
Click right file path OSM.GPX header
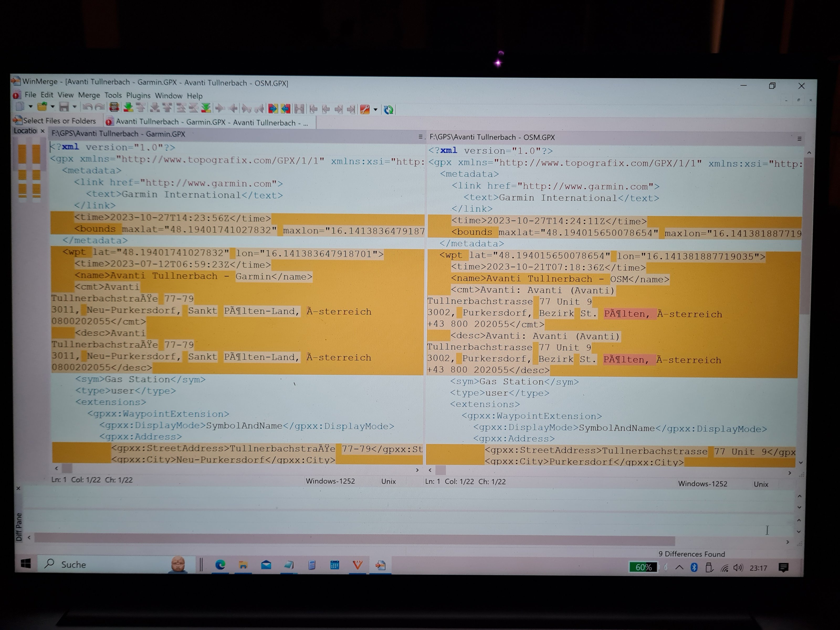click(x=492, y=137)
